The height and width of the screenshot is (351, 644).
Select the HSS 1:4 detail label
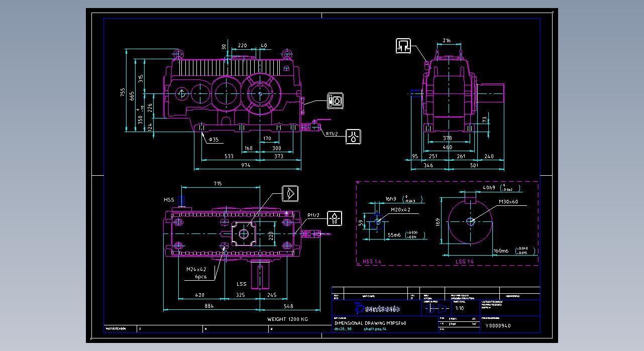372,262
